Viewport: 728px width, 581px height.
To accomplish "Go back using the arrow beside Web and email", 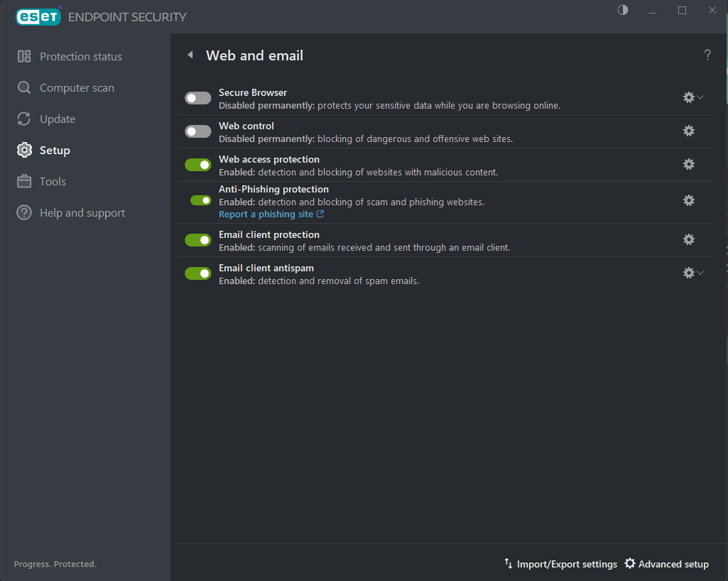I will [x=190, y=55].
